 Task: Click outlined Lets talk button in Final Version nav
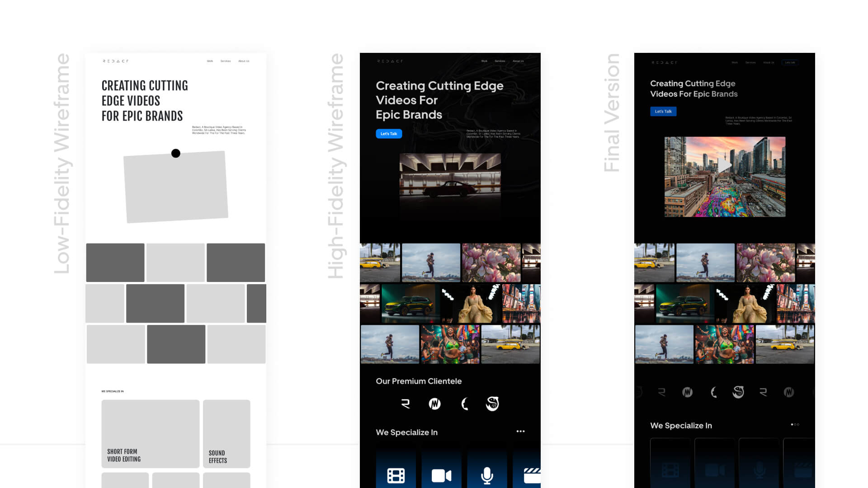[x=790, y=62]
